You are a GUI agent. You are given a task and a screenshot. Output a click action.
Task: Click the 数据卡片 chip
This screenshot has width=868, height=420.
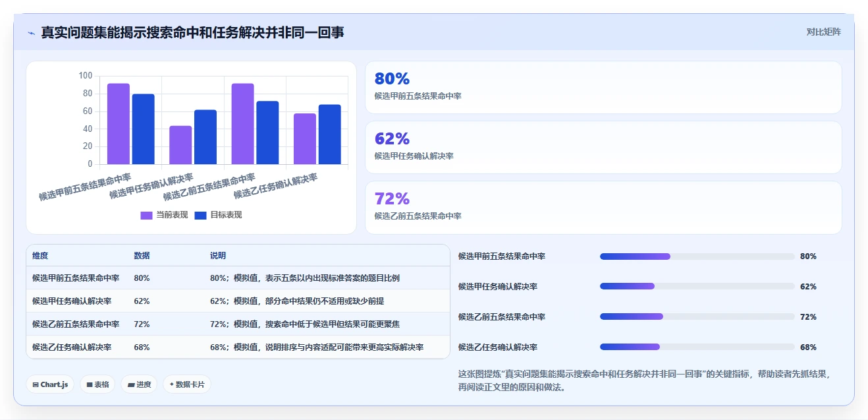187,384
